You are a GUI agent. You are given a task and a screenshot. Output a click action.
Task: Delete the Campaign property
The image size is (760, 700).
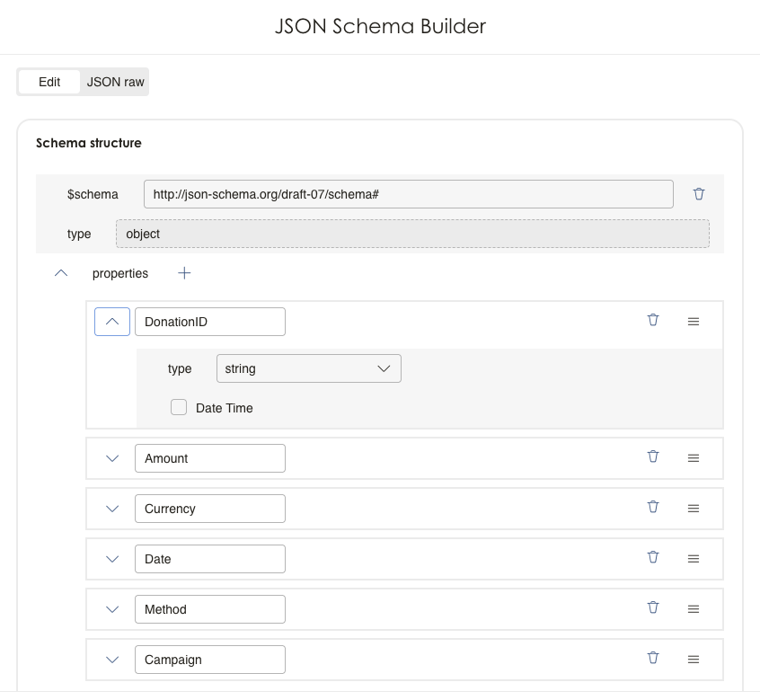coord(653,658)
